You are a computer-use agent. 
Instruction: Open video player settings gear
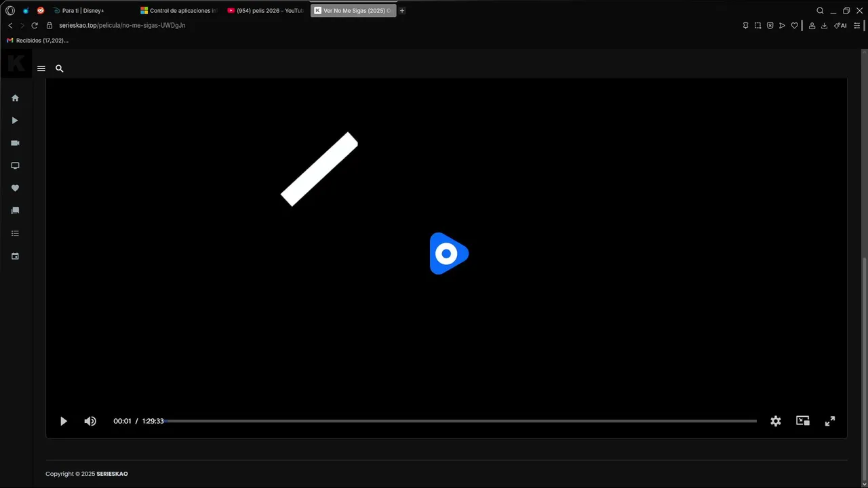point(776,421)
